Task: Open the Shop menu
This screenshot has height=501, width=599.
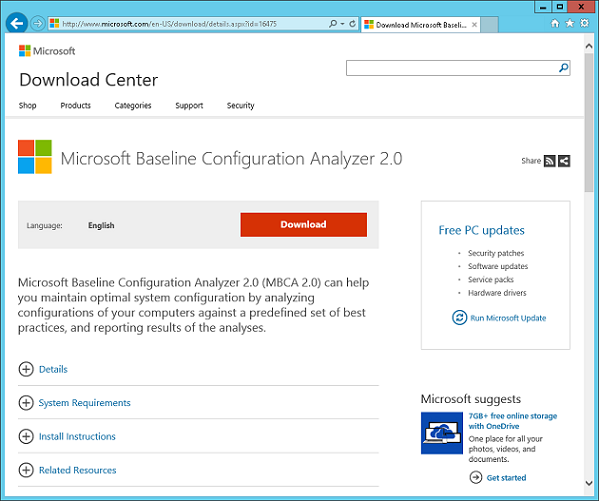Action: 28,105
